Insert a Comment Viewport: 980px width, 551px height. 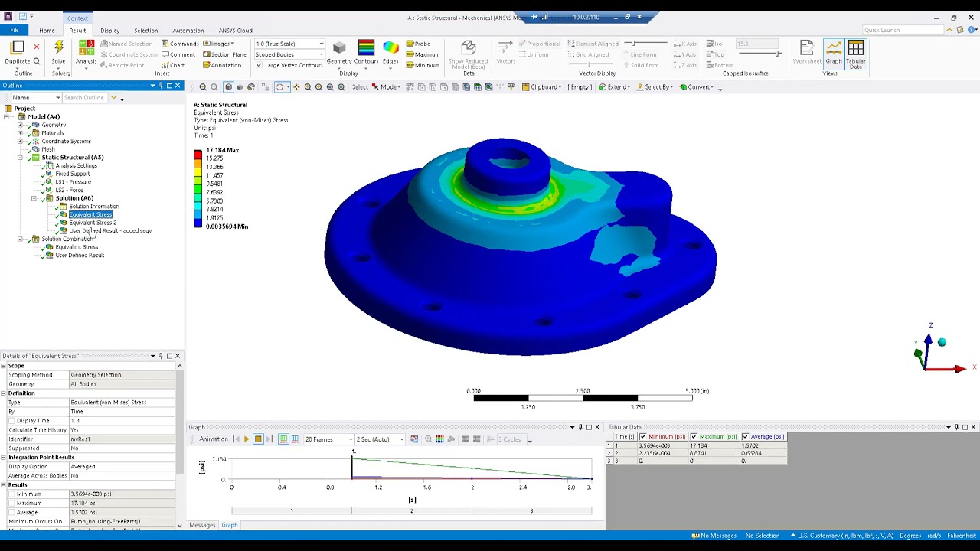178,54
